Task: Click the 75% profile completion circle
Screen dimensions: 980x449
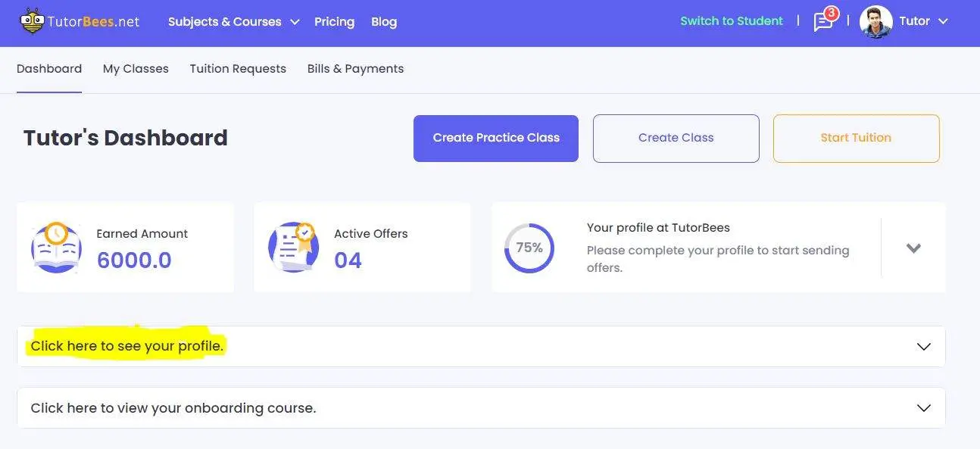Action: (529, 248)
